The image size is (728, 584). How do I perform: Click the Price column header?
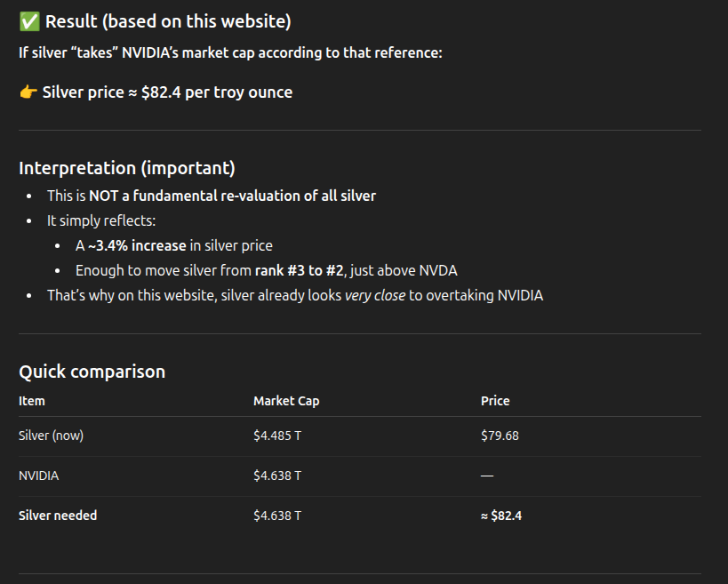tap(495, 401)
